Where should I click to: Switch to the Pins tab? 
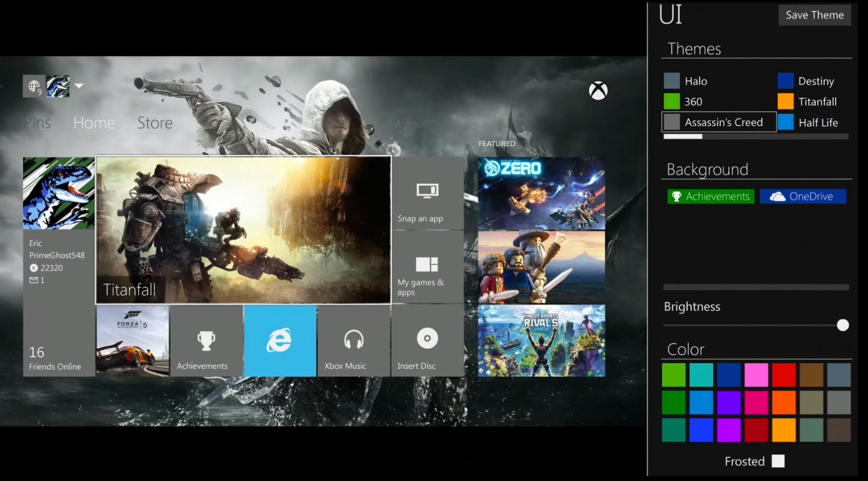click(x=37, y=123)
